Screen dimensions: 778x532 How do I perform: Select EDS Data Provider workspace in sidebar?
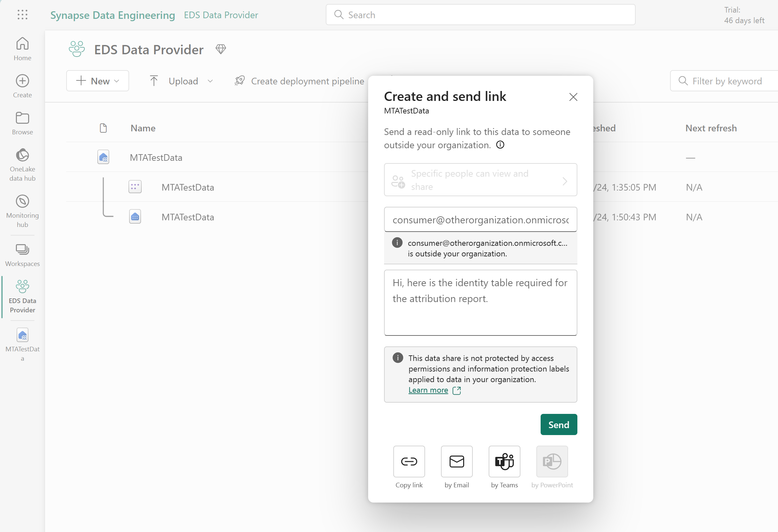[23, 296]
